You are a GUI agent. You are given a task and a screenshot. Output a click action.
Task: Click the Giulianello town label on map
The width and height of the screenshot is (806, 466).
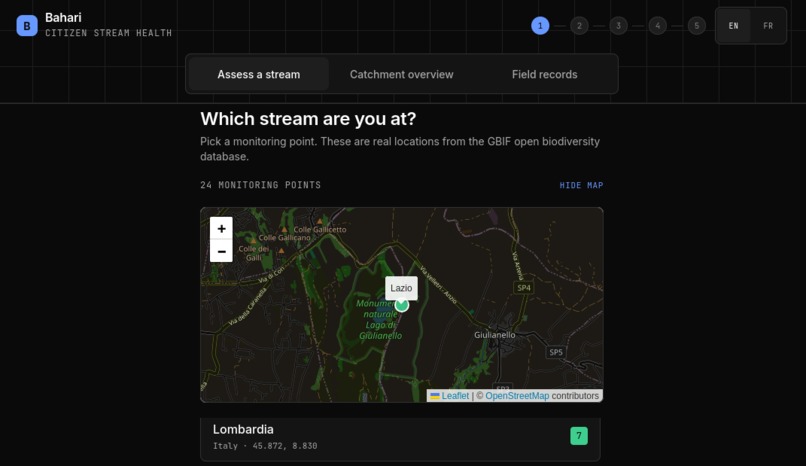click(494, 335)
